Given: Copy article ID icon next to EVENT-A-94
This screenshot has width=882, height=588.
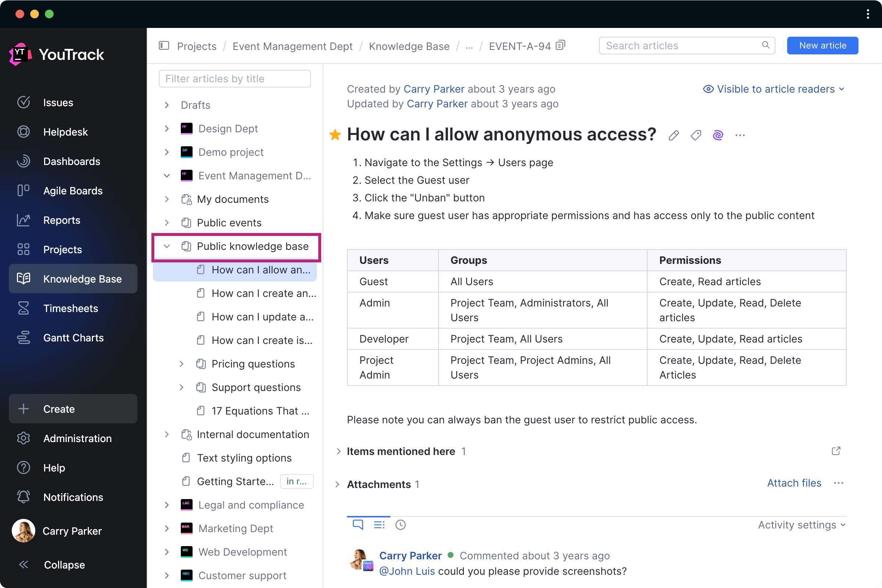Looking at the screenshot, I should pyautogui.click(x=560, y=46).
